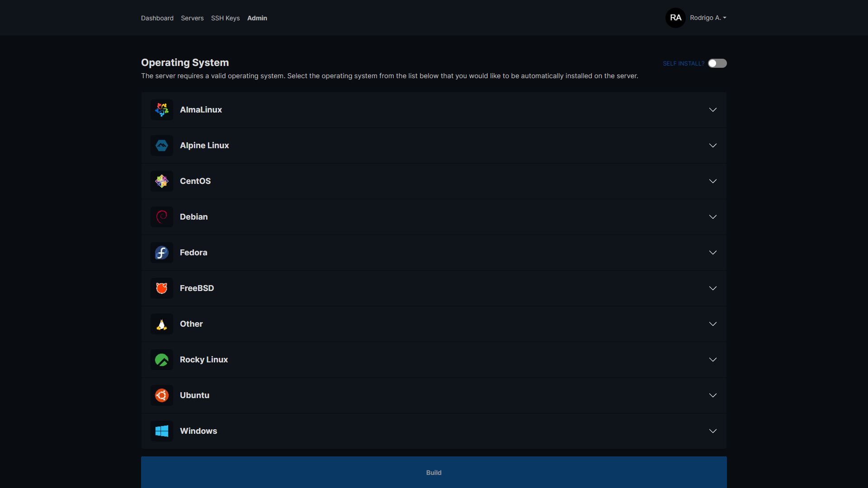This screenshot has width=868, height=488.
Task: Click the Fedora logo icon
Action: pyautogui.click(x=162, y=253)
